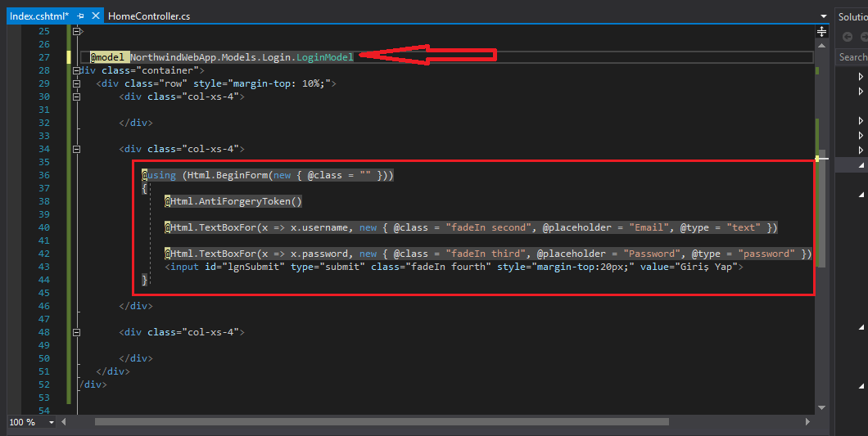The width and height of the screenshot is (868, 436).
Task: Click the horizontal scrollbar right arrow
Action: click(x=810, y=422)
